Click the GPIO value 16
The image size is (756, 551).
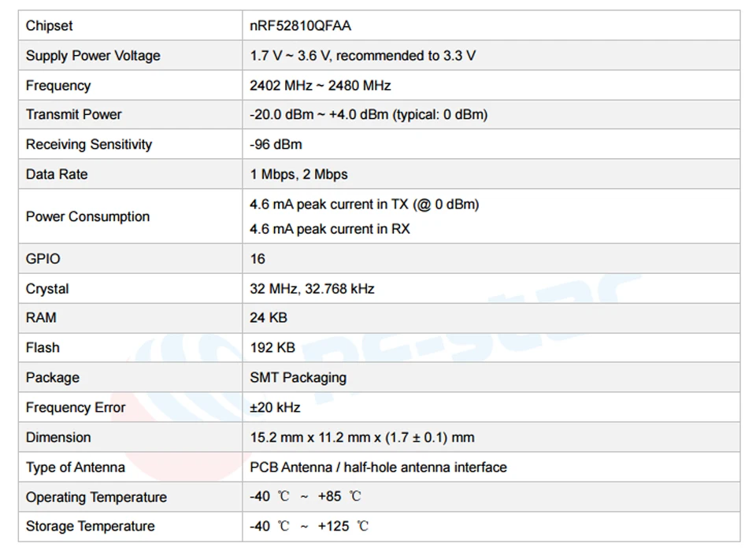point(258,259)
